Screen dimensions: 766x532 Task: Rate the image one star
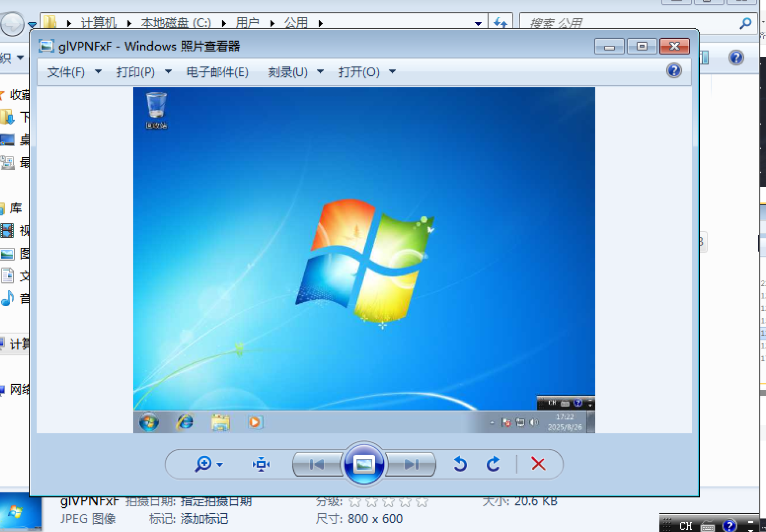pos(355,502)
